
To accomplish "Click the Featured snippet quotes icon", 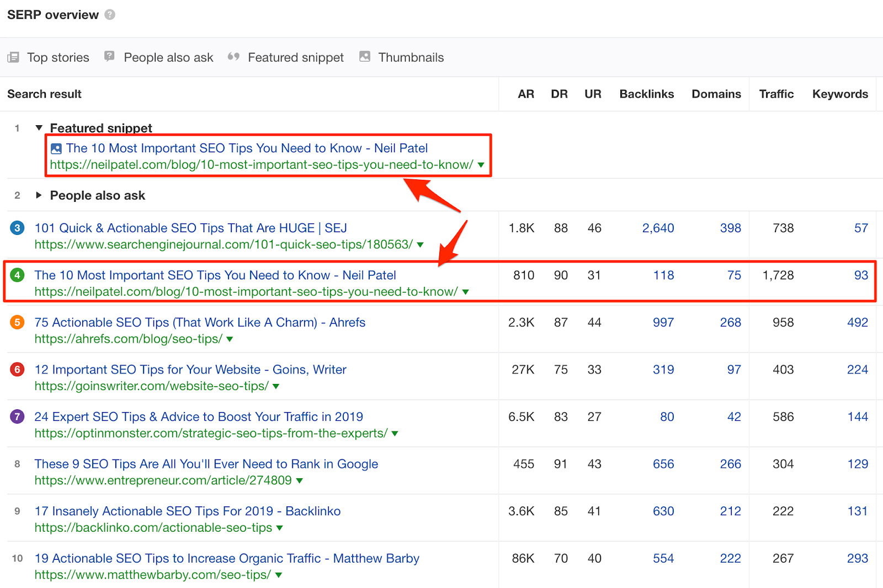I will point(233,57).
